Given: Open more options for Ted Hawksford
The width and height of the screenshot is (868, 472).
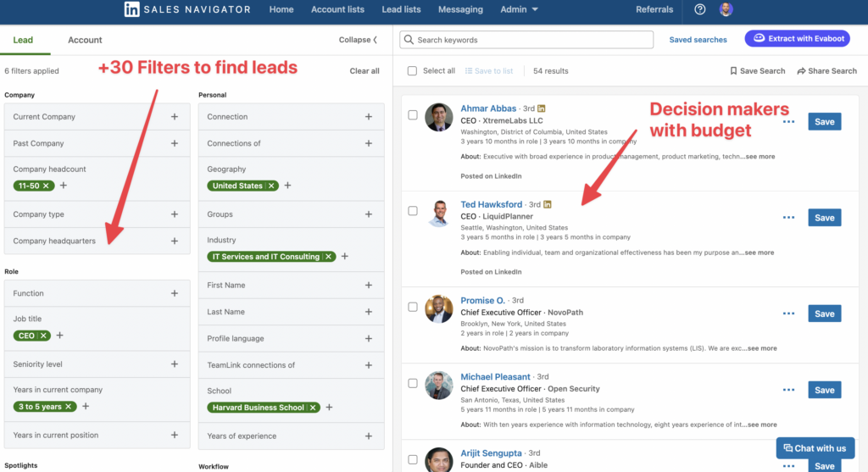Looking at the screenshot, I should 788,218.
